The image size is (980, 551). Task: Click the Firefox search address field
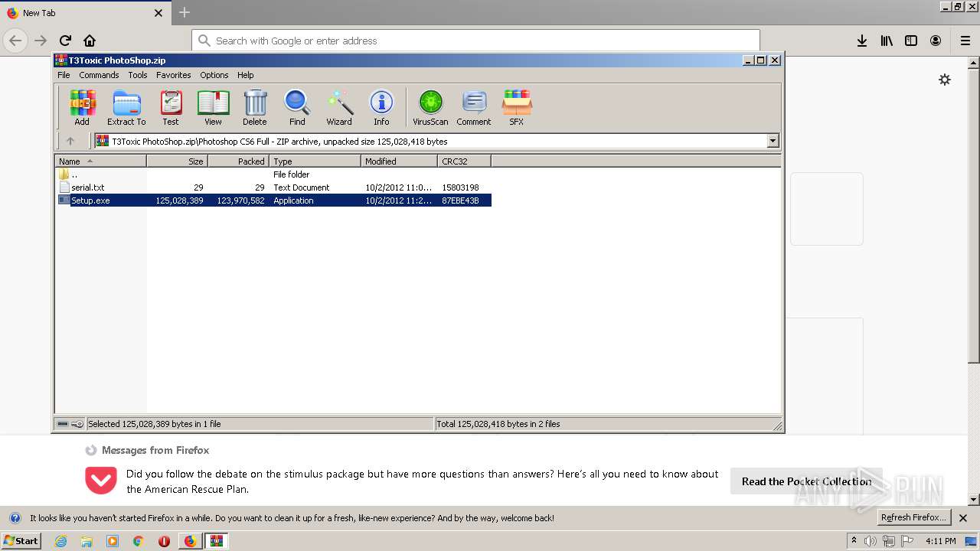coord(475,41)
